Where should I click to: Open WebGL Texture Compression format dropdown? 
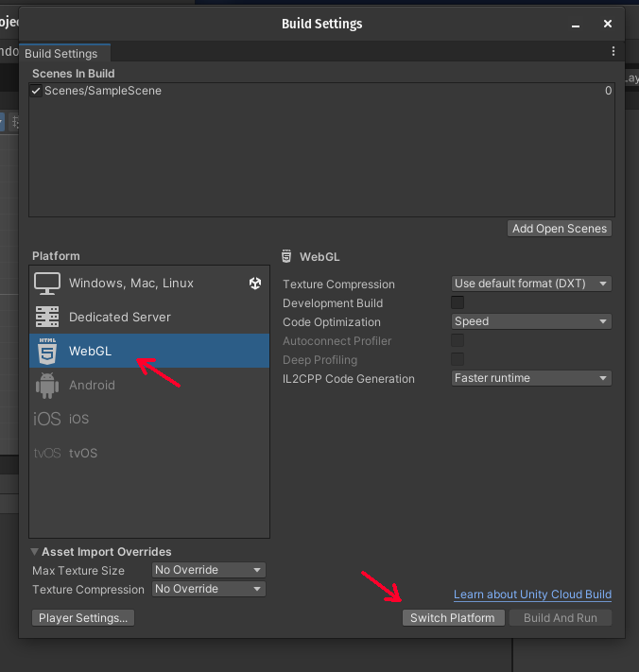(x=531, y=284)
